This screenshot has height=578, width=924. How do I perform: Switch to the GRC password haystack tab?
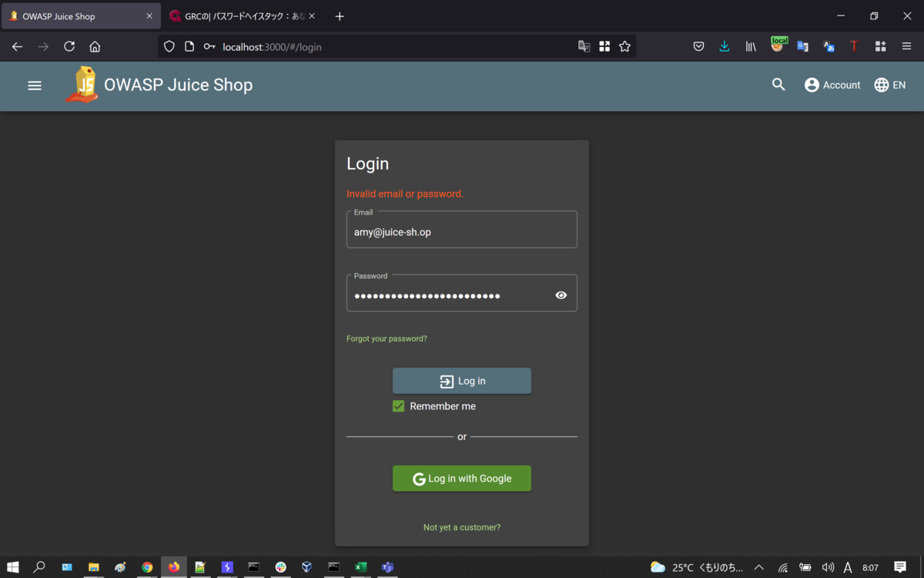[242, 16]
